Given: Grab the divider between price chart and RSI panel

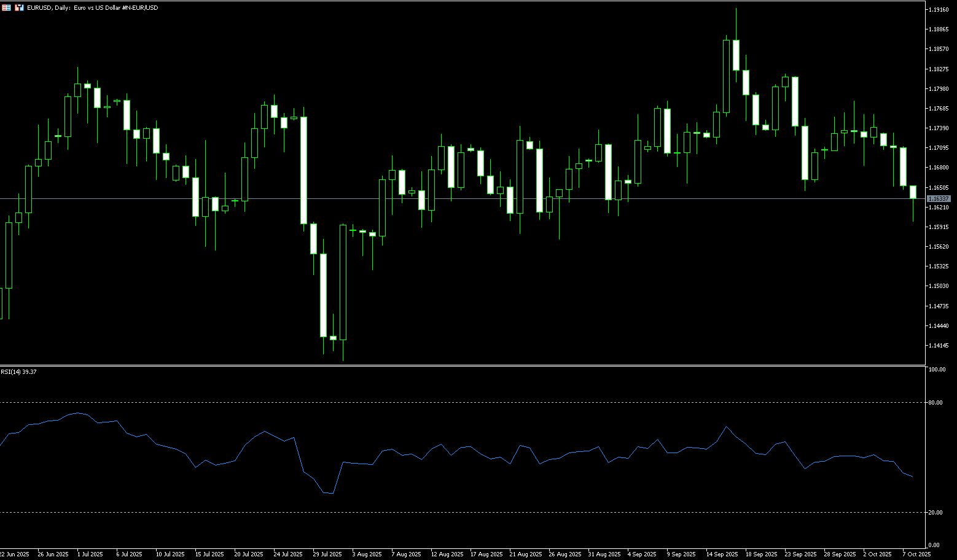Looking at the screenshot, I should (461, 365).
